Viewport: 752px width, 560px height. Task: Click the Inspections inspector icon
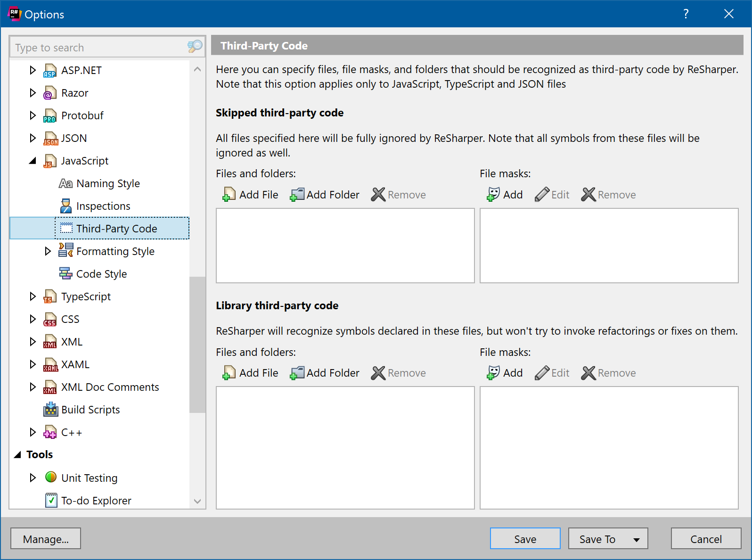pyautogui.click(x=65, y=206)
